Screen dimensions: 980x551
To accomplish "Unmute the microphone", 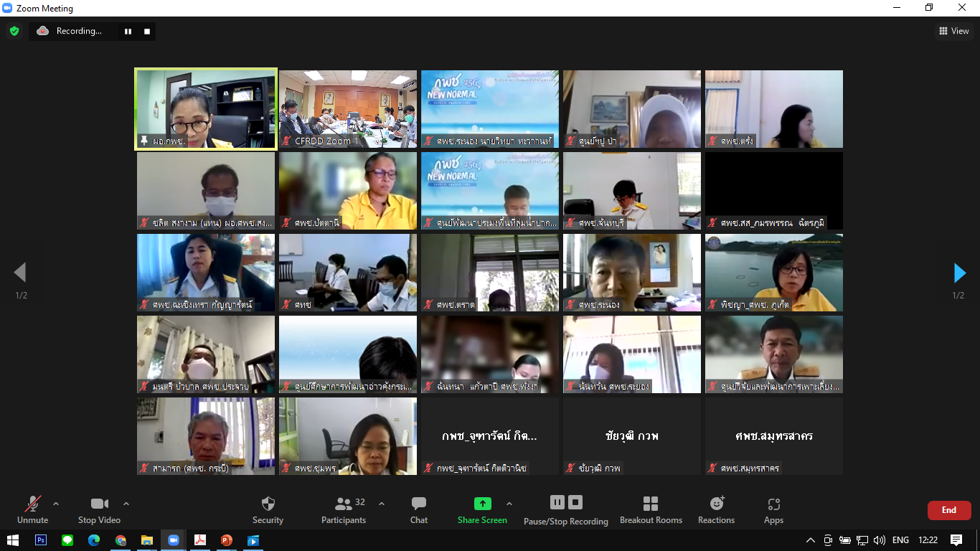I will (x=32, y=510).
